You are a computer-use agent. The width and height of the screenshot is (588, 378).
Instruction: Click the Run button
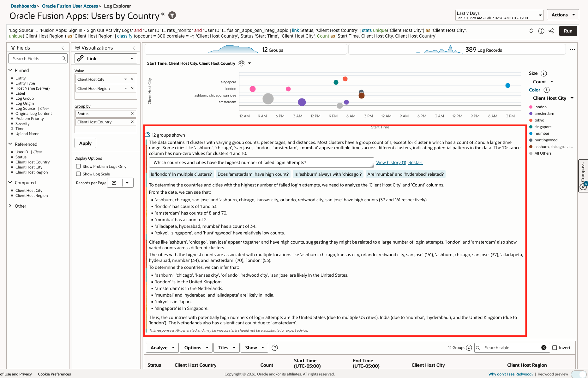(x=568, y=31)
